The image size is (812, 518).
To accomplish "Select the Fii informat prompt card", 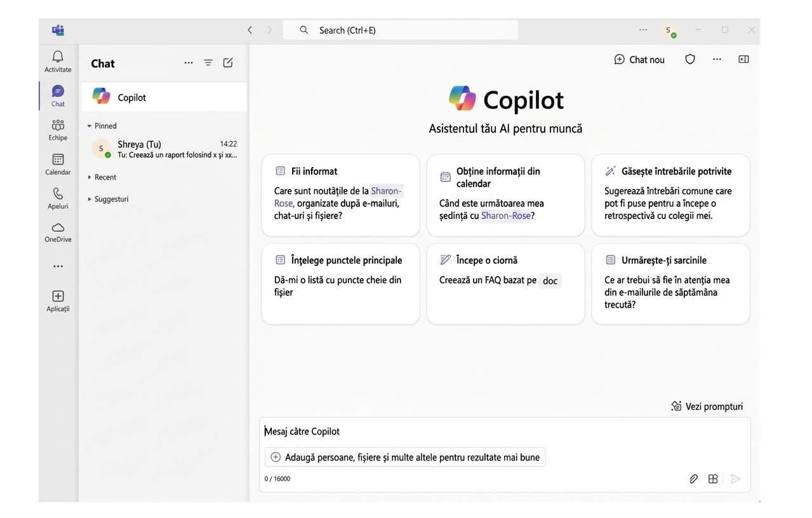I will [x=340, y=195].
